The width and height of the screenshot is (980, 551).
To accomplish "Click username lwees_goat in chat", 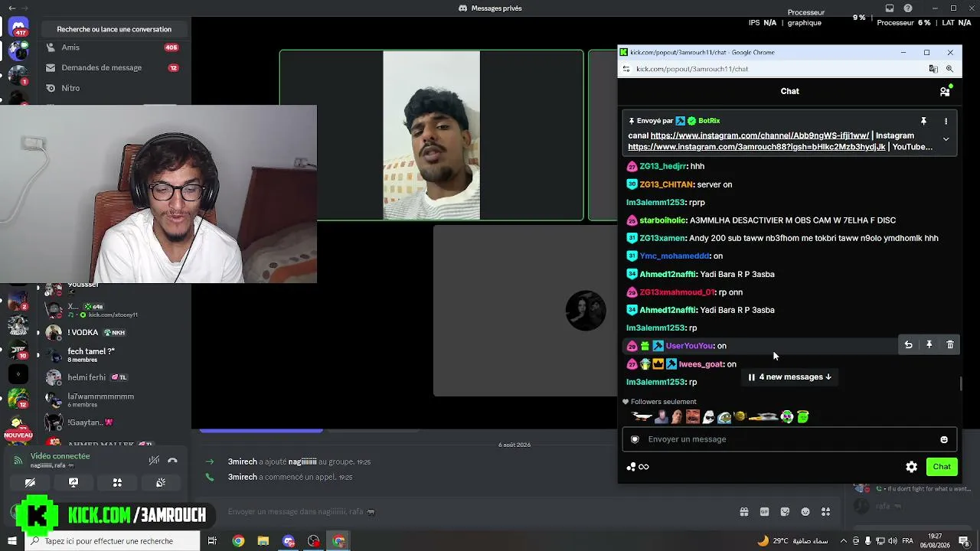I will point(701,364).
